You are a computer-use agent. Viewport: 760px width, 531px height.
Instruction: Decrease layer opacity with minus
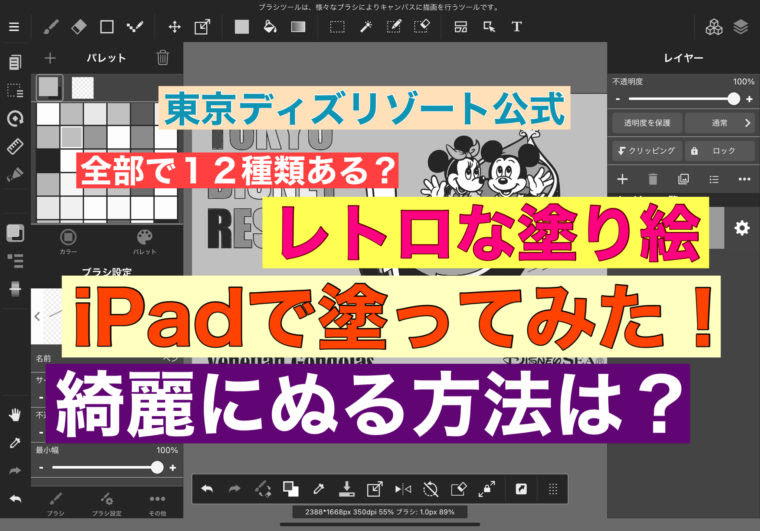pyautogui.click(x=618, y=99)
